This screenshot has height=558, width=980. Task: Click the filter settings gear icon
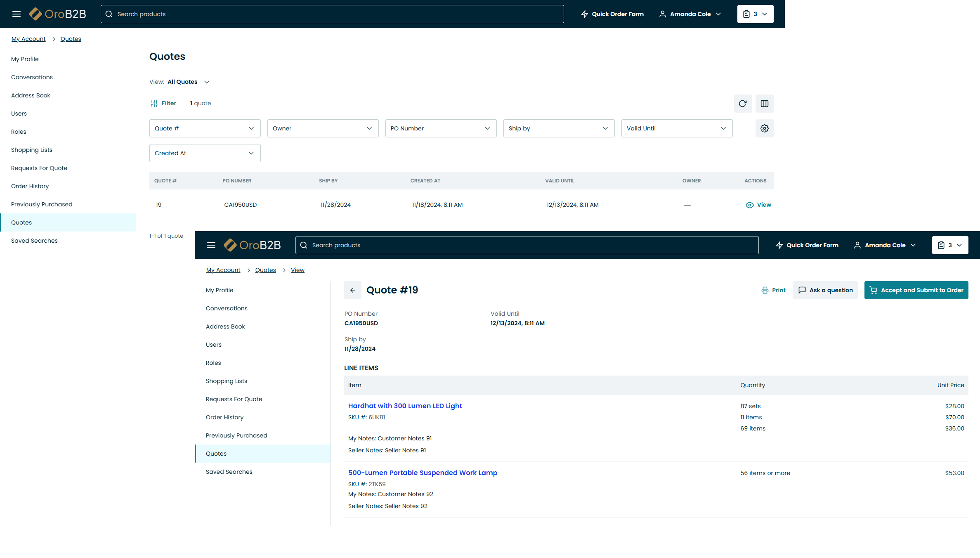click(764, 128)
